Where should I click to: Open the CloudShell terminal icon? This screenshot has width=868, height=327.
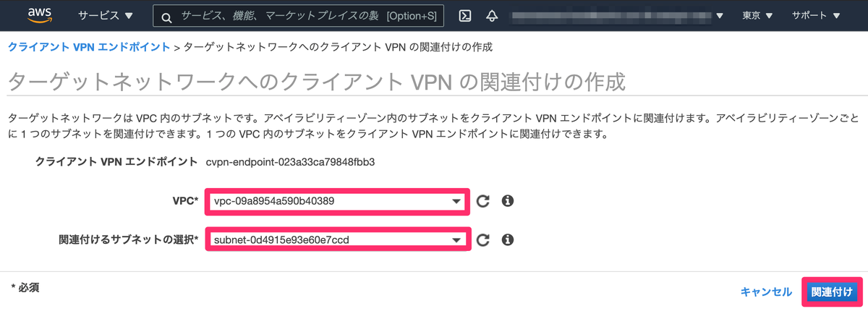(467, 16)
